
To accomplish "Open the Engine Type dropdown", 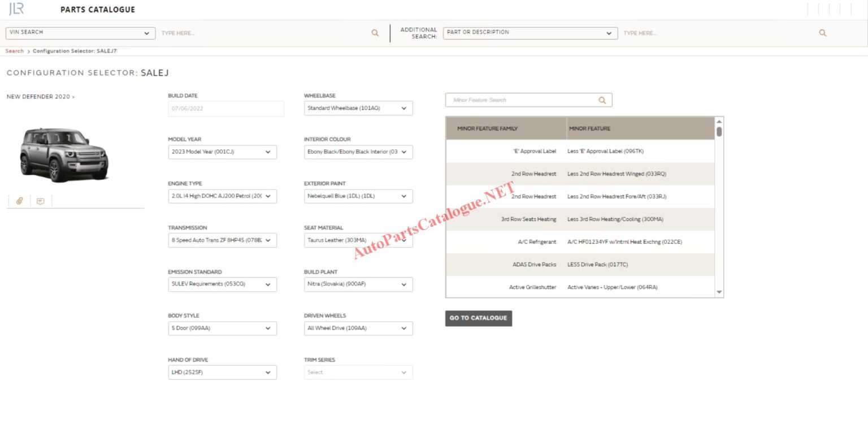I will 223,196.
